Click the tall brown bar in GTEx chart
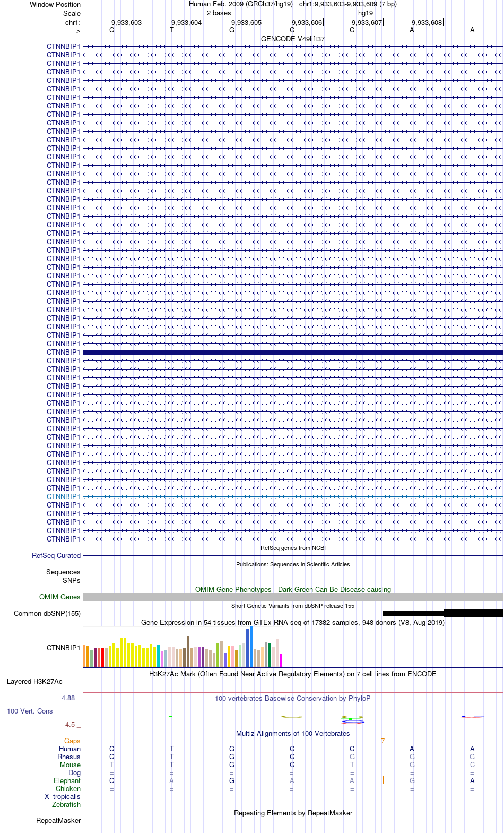 click(x=188, y=651)
